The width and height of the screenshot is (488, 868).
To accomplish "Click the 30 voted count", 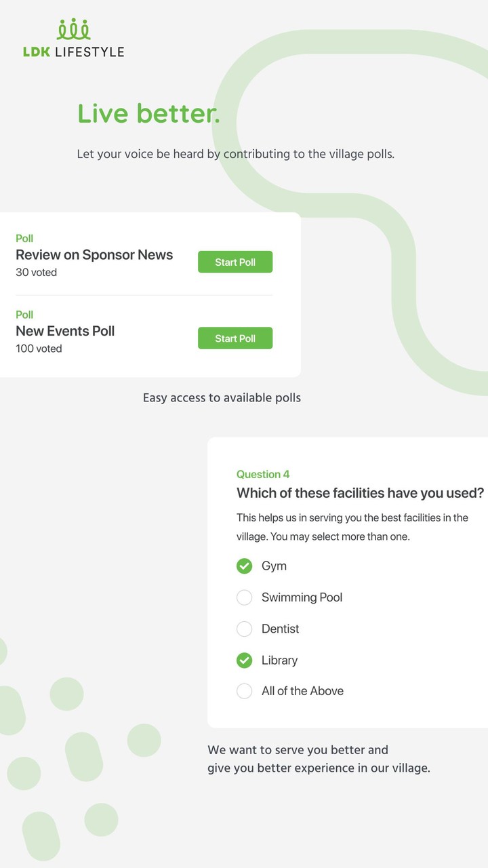I will [x=37, y=273].
